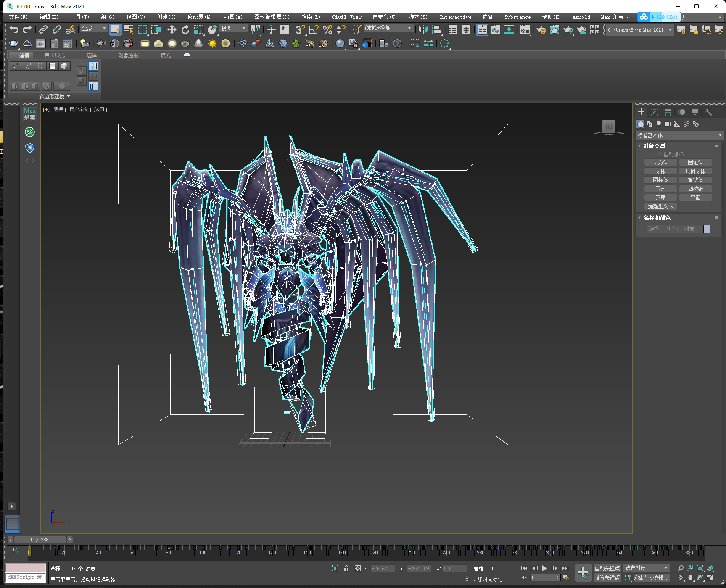
Task: Choose the rectangular selection region tool
Action: [143, 29]
